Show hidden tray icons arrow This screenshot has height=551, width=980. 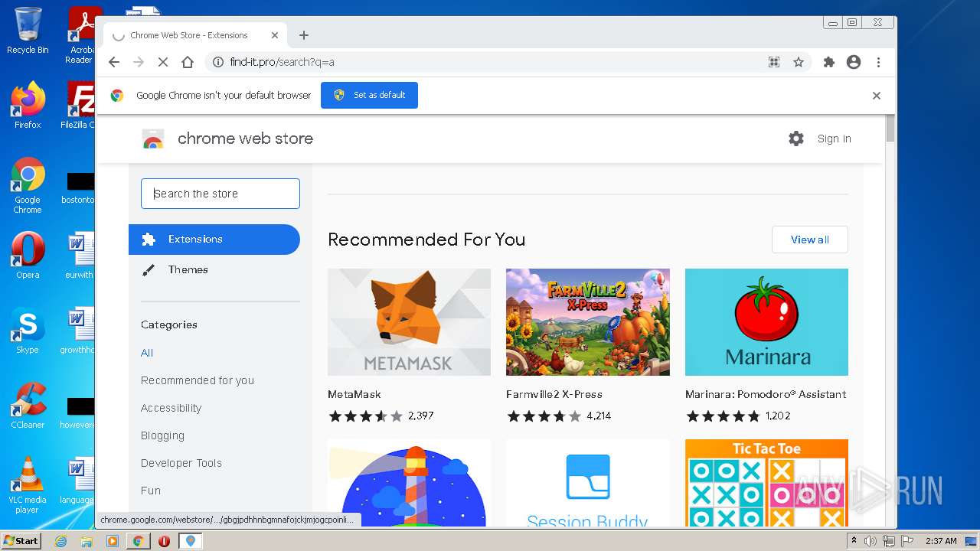tap(854, 541)
